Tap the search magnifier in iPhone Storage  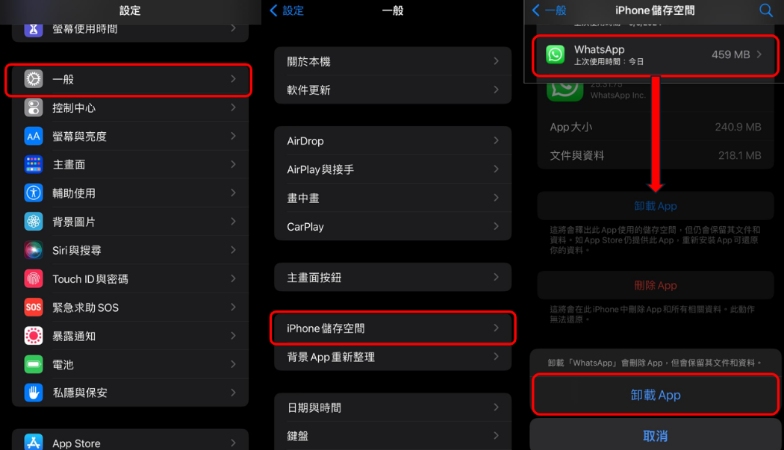766,10
